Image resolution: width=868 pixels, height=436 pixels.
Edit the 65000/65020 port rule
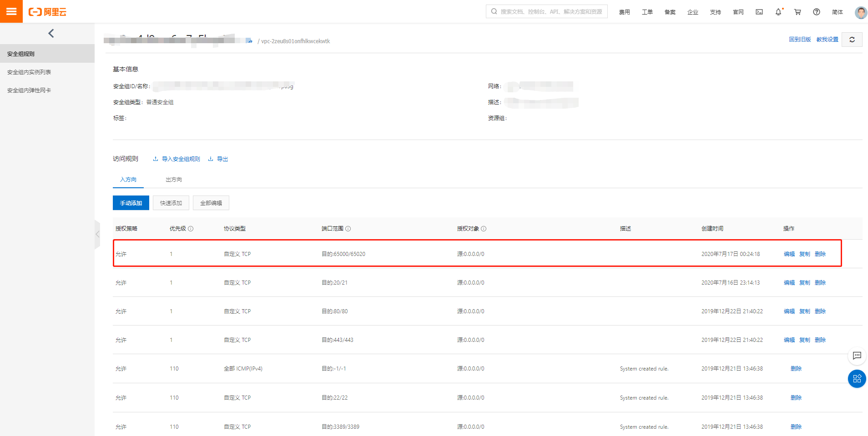(788, 254)
